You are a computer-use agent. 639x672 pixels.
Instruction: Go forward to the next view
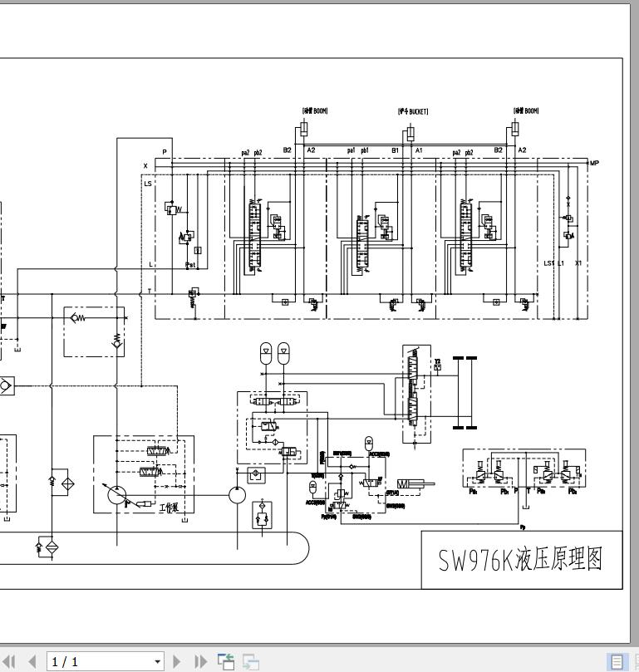[x=251, y=661]
